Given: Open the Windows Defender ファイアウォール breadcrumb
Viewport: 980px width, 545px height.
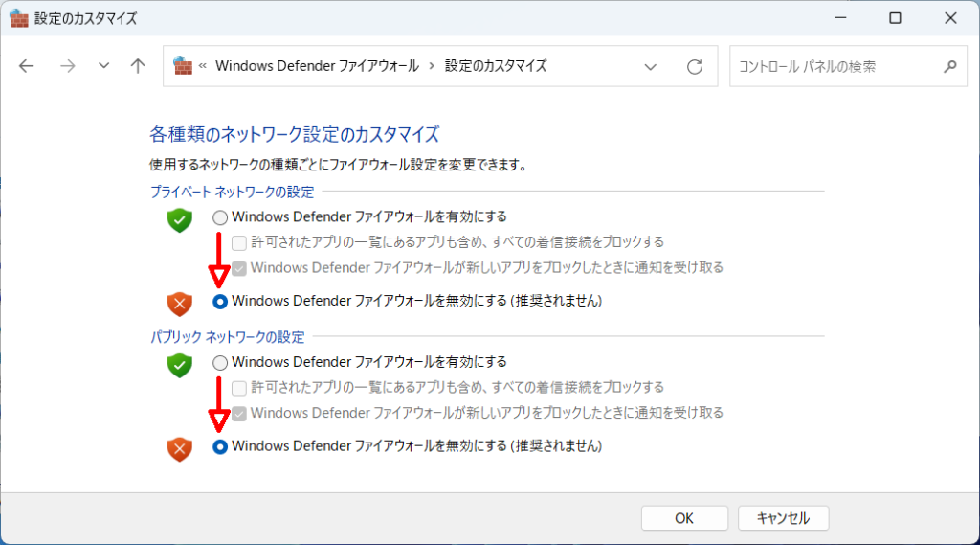Looking at the screenshot, I should (317, 66).
